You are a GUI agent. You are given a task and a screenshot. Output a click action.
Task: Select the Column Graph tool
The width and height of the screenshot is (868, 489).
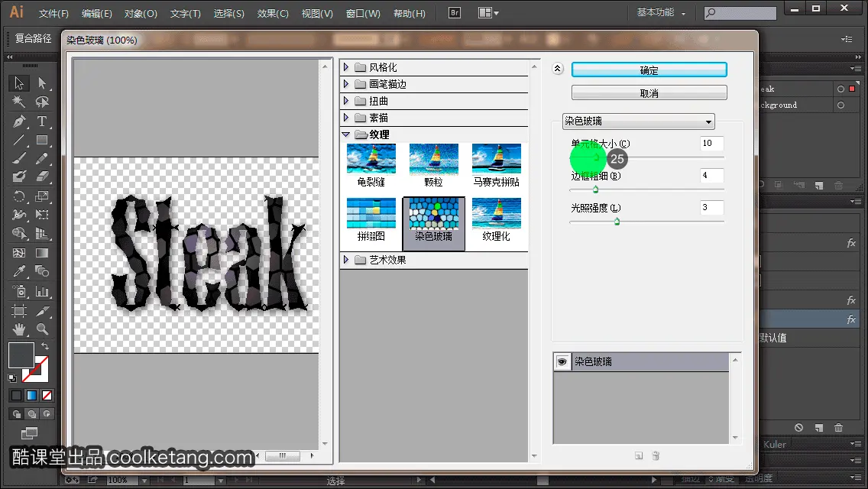click(x=42, y=291)
